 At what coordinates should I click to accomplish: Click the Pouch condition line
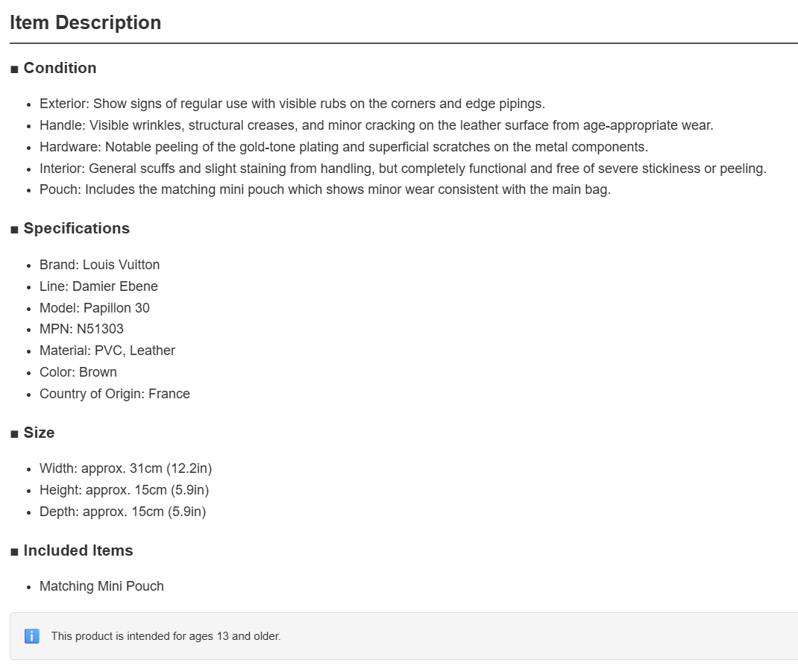click(325, 189)
